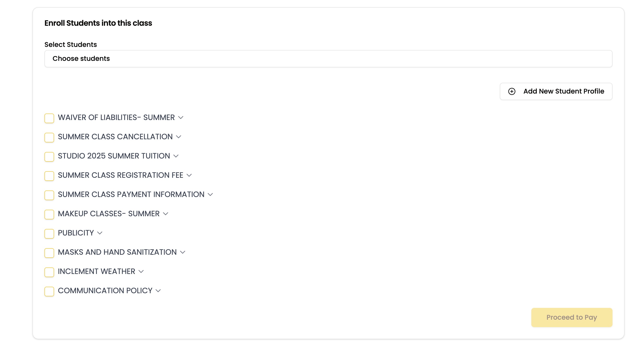Screen dimensions: 644x343
Task: Check the Publicity agreement box
Action: pyautogui.click(x=49, y=233)
